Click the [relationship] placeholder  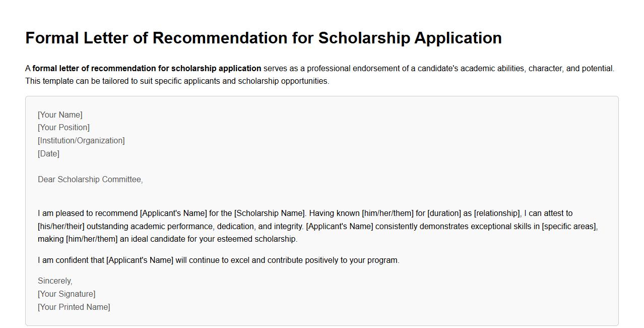click(x=497, y=213)
